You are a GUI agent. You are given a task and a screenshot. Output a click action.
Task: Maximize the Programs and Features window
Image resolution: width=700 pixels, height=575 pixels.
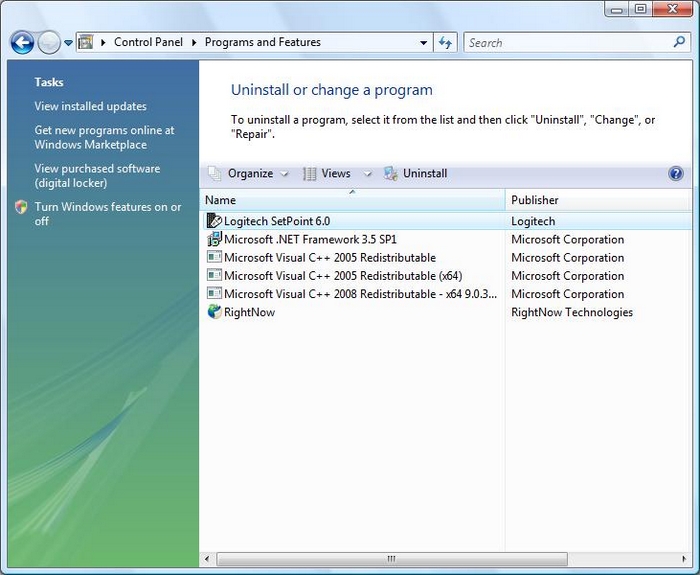click(x=641, y=9)
